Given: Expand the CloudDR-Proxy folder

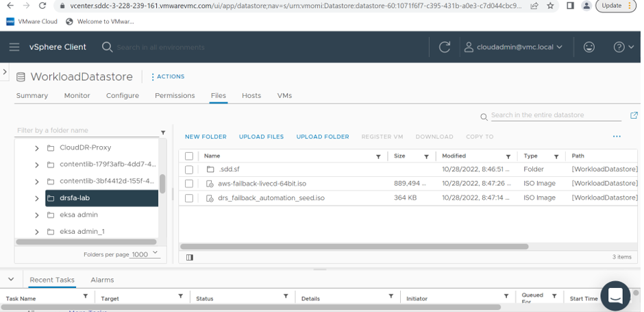Looking at the screenshot, I should click(36, 148).
